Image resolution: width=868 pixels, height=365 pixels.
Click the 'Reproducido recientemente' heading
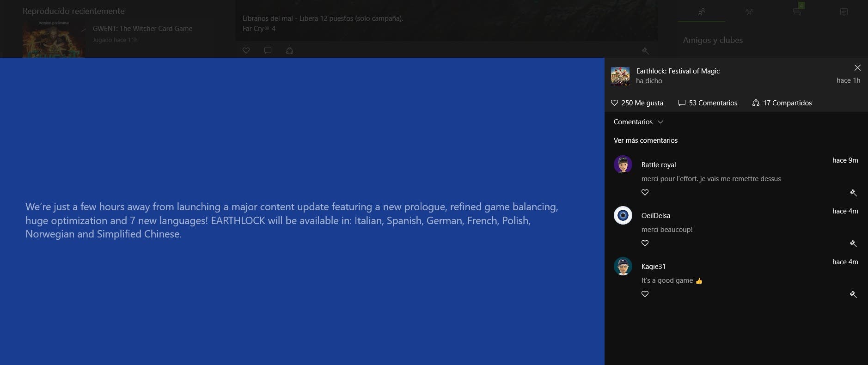coord(73,11)
